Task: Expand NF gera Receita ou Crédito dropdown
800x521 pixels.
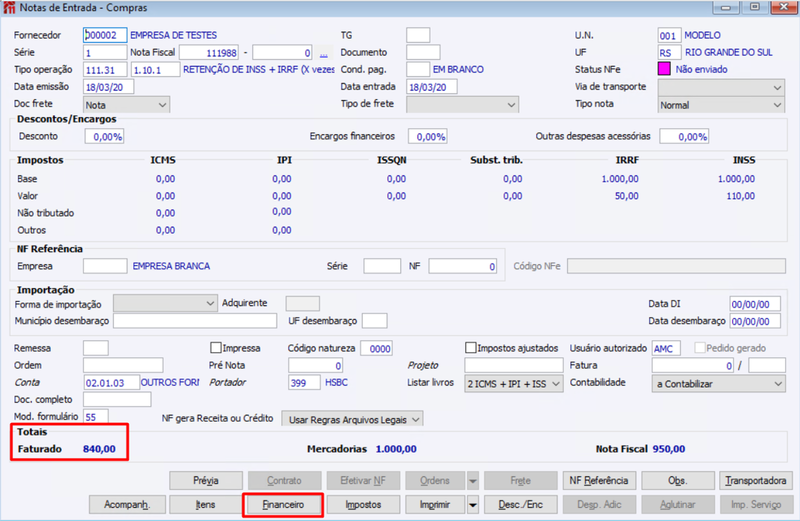Action: pyautogui.click(x=352, y=419)
